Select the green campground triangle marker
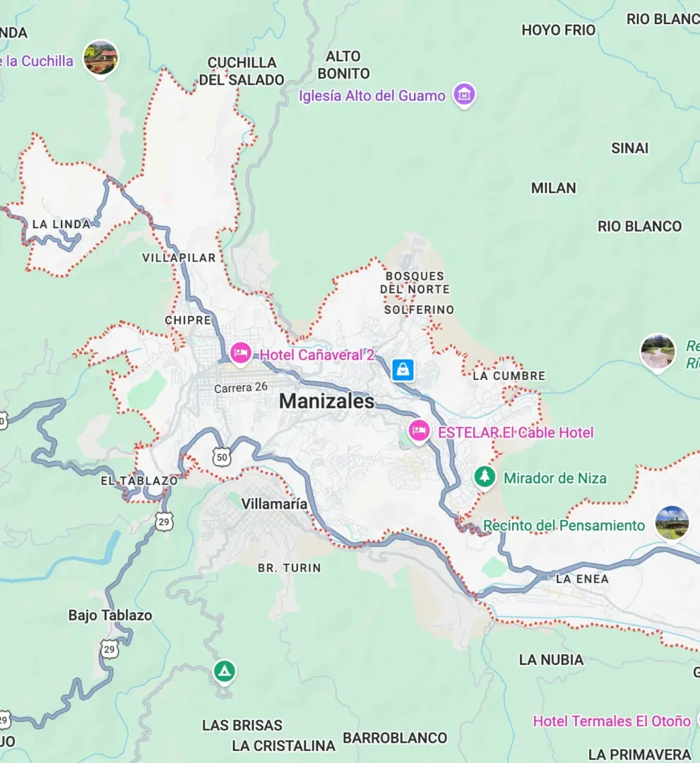700x763 pixels. tap(224, 672)
